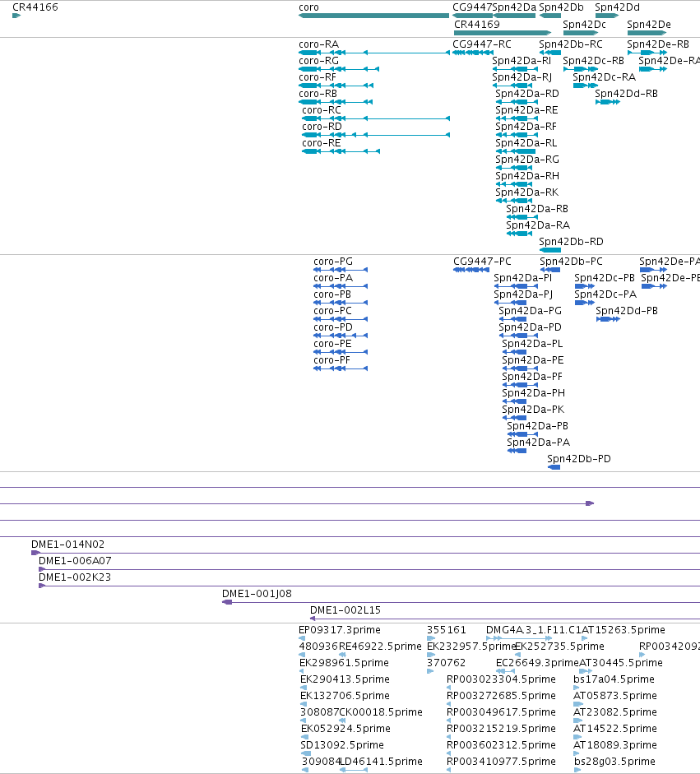Click coro-RC transcript label

pos(322,110)
